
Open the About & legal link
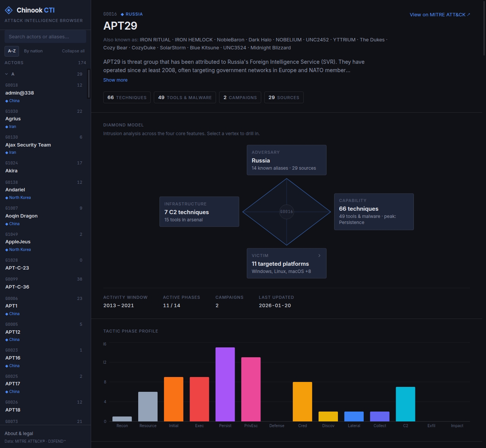[19, 434]
